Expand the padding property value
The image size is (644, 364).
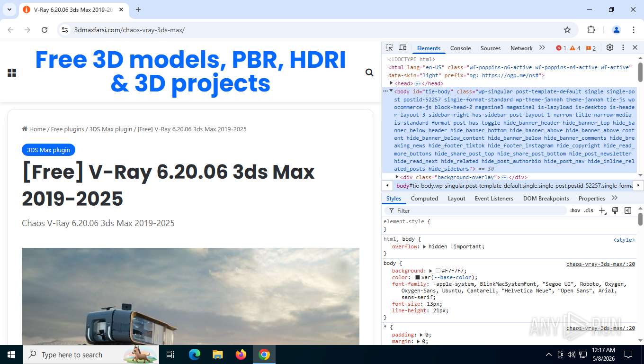(x=421, y=335)
